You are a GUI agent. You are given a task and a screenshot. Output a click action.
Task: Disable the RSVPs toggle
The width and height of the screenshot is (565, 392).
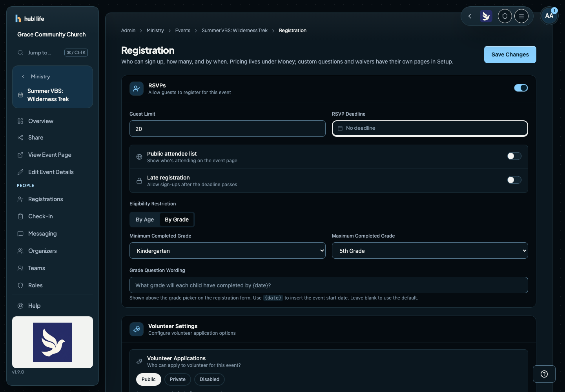(521, 88)
